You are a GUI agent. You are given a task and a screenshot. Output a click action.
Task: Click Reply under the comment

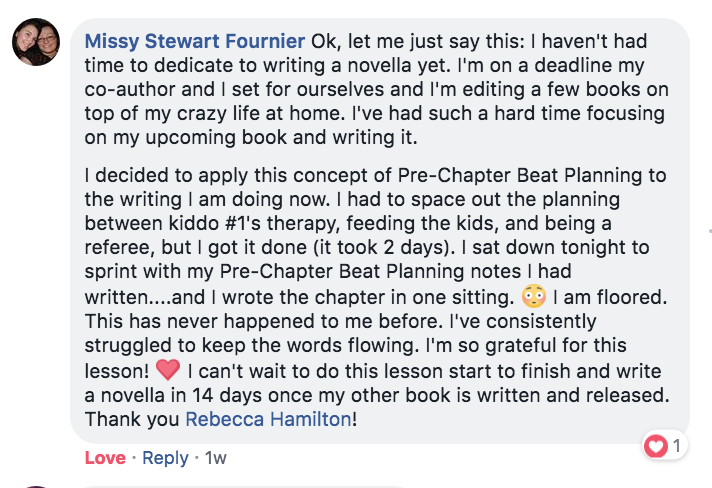(165, 458)
